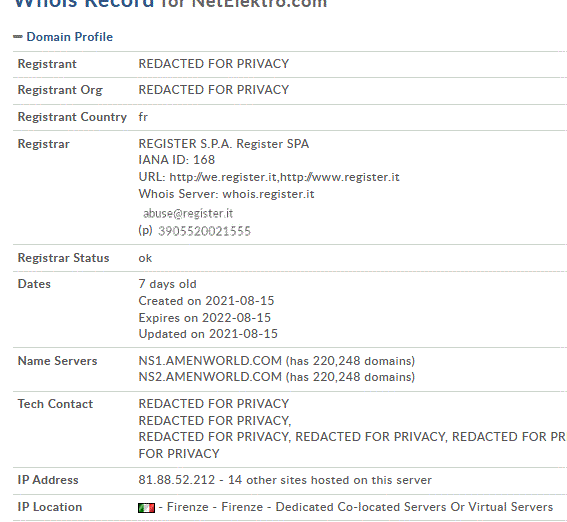This screenshot has height=522, width=567.
Task: Click the abuse@register.it email image
Action: pyautogui.click(x=188, y=214)
